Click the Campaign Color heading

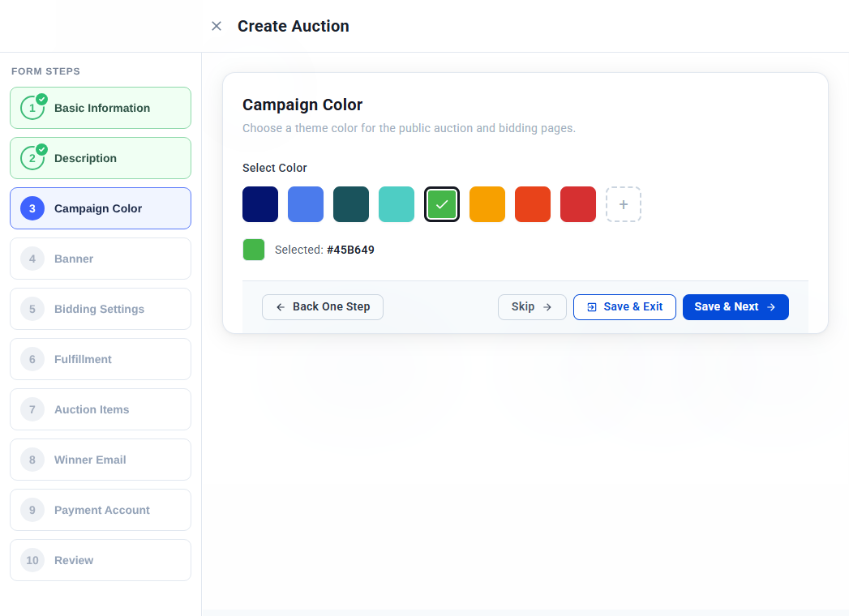click(302, 105)
